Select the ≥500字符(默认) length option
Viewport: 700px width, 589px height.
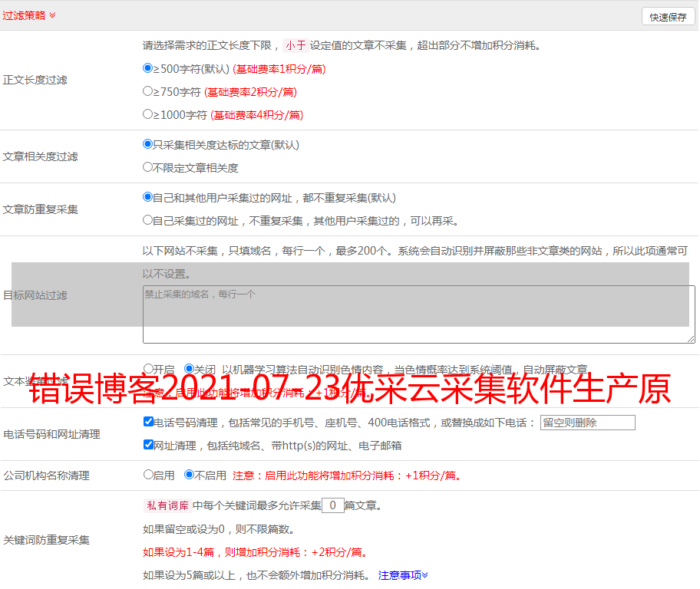click(x=147, y=68)
